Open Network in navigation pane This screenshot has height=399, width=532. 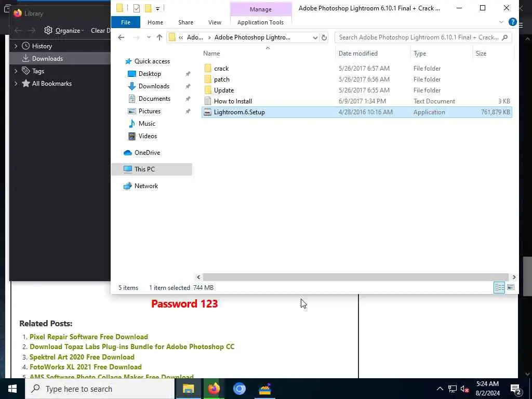[x=146, y=186]
